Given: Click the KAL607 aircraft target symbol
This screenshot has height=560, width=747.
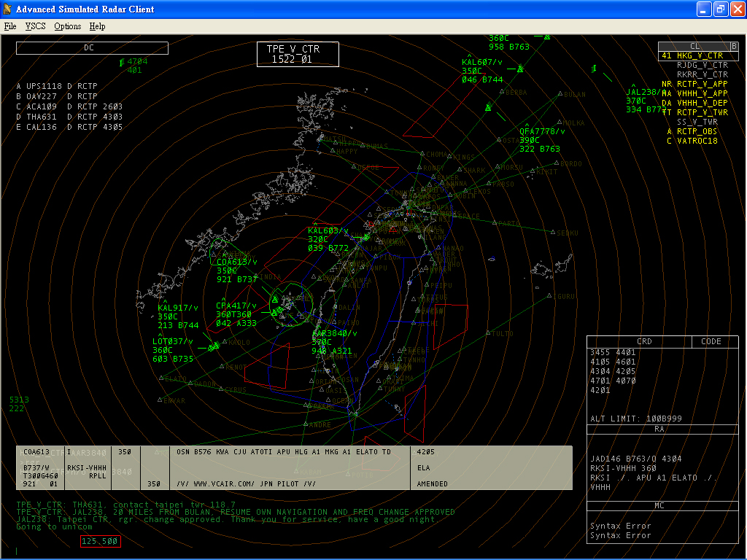Looking at the screenshot, I should 520,69.
